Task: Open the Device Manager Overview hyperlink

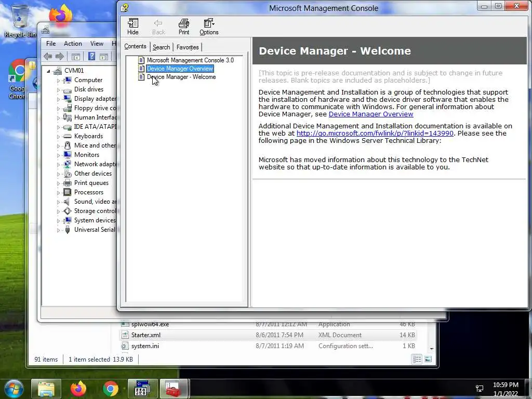Action: (x=371, y=114)
